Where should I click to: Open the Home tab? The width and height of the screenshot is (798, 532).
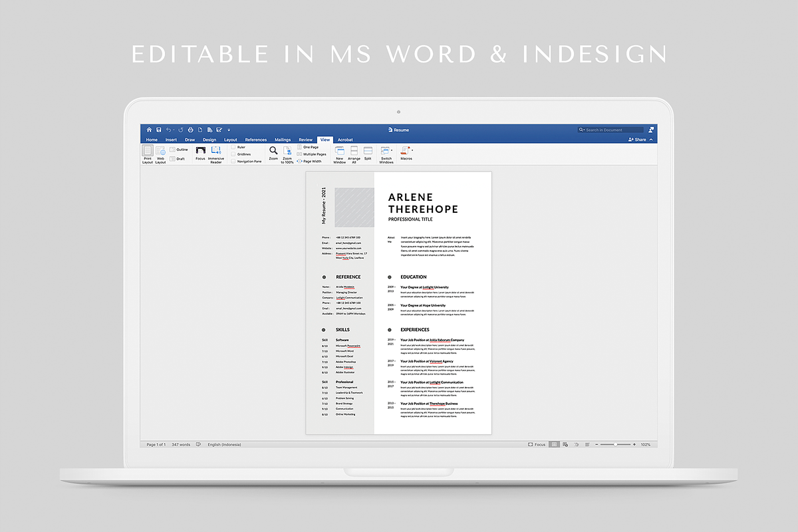(152, 140)
